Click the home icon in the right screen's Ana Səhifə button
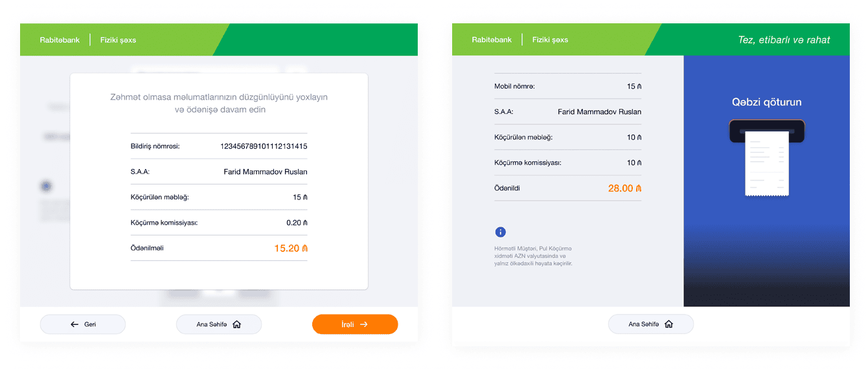 [668, 324]
